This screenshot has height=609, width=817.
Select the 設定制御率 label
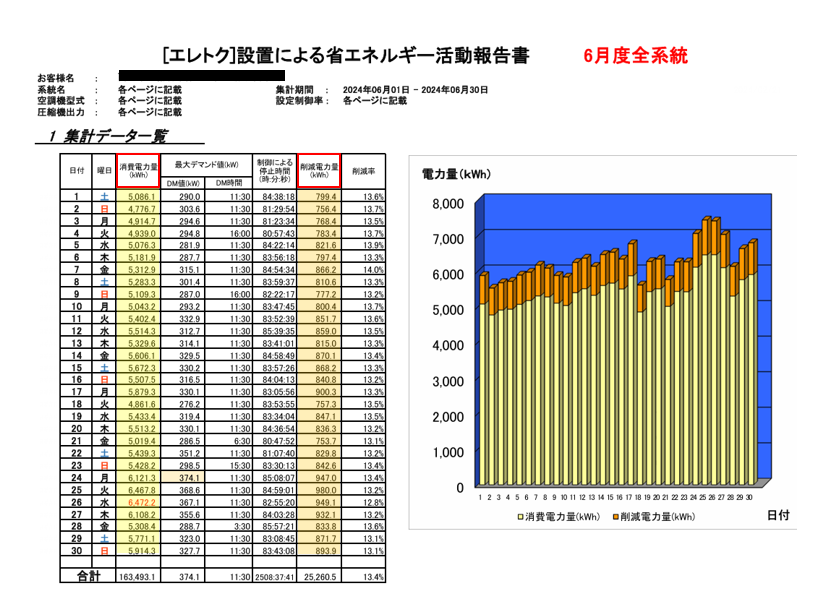click(x=299, y=101)
